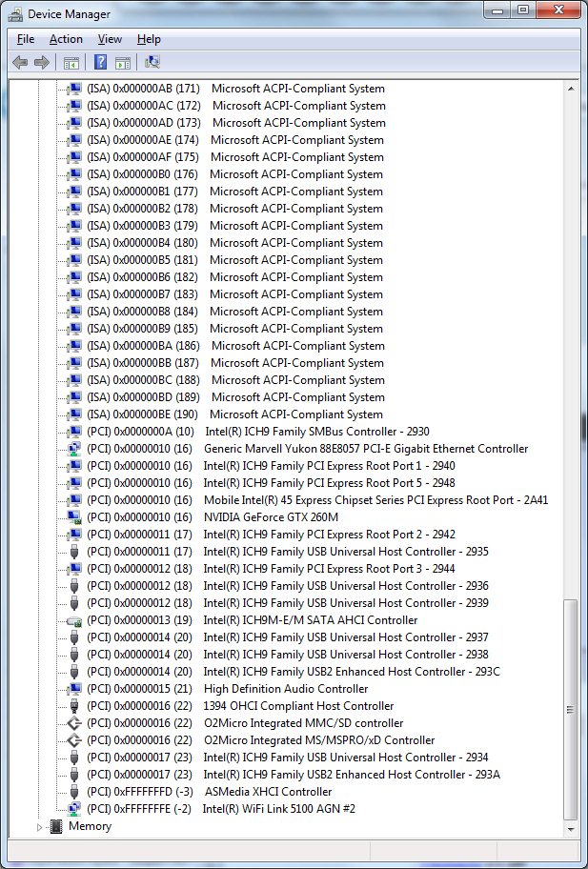Click the SATA AHCI Controller drive icon
Image resolution: width=588 pixels, height=869 pixels.
point(73,620)
